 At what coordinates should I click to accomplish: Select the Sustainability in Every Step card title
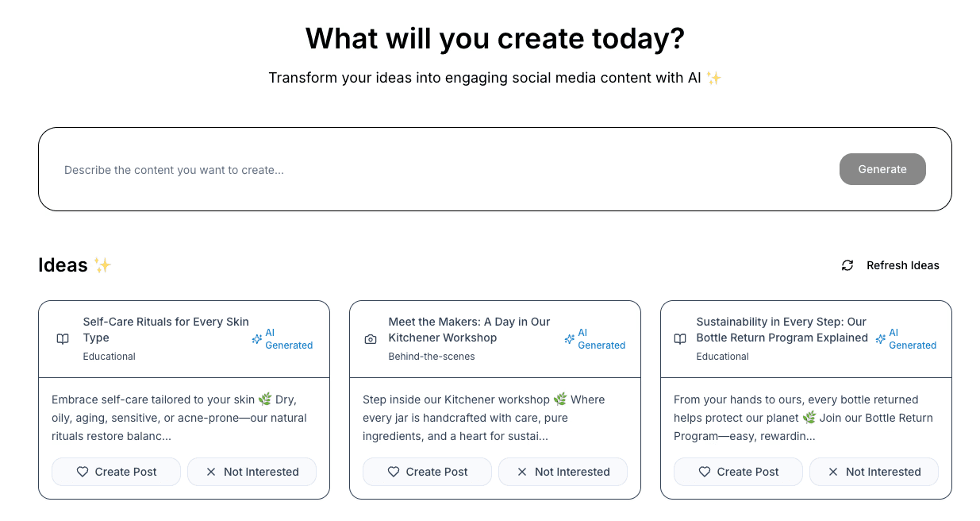tap(782, 330)
